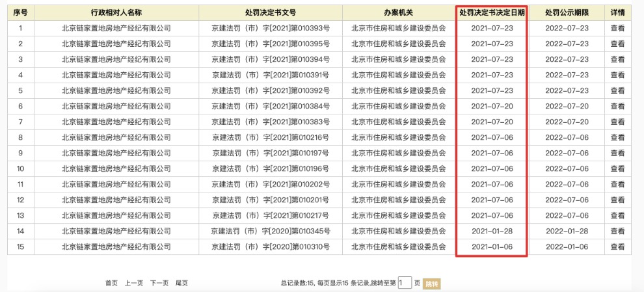The height and width of the screenshot is (292, 644).
Task: Open 查看 details for row 5
Action: click(617, 91)
